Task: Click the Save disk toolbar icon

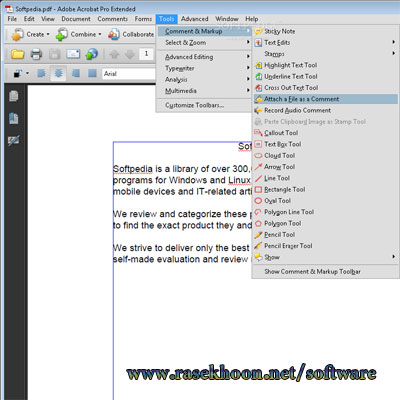Action: coord(55,54)
